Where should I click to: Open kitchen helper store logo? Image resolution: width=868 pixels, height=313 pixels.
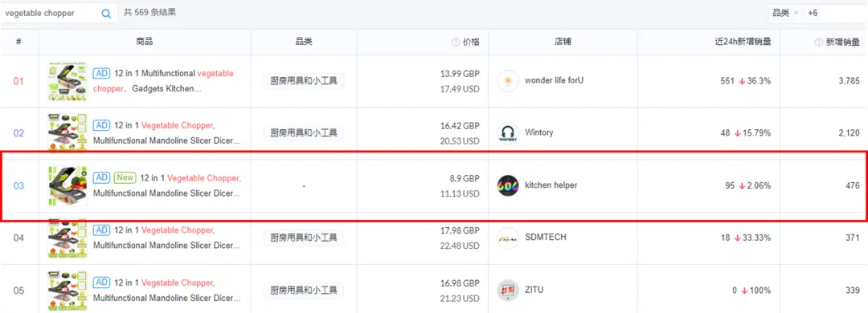(x=508, y=185)
